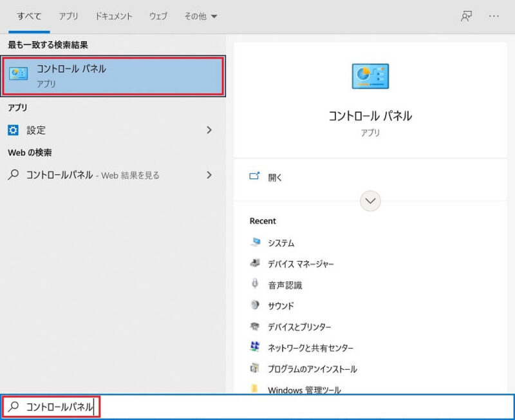Viewport: 515px width, 420px height.
Task: Open the recent item Windows 管理ツール
Action: pyautogui.click(x=304, y=390)
